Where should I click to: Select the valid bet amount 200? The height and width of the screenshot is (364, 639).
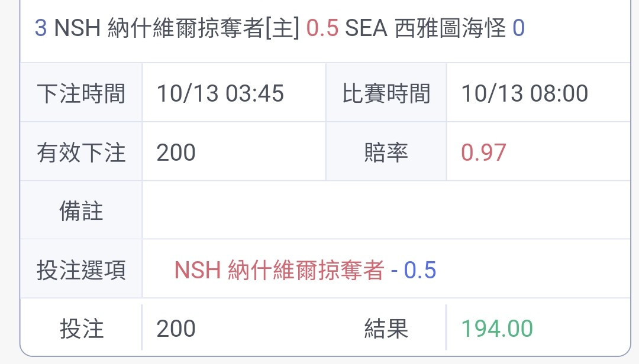[x=176, y=152]
